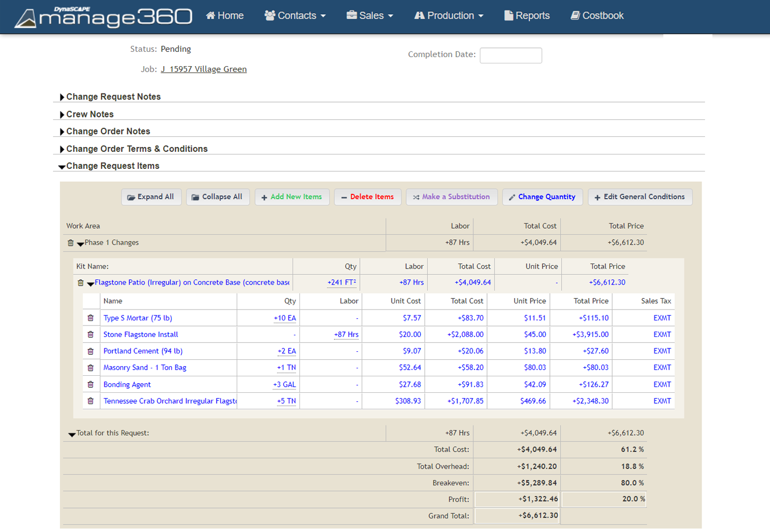Expand Change Order Terms & Conditions
The height and width of the screenshot is (532, 770).
pos(136,149)
